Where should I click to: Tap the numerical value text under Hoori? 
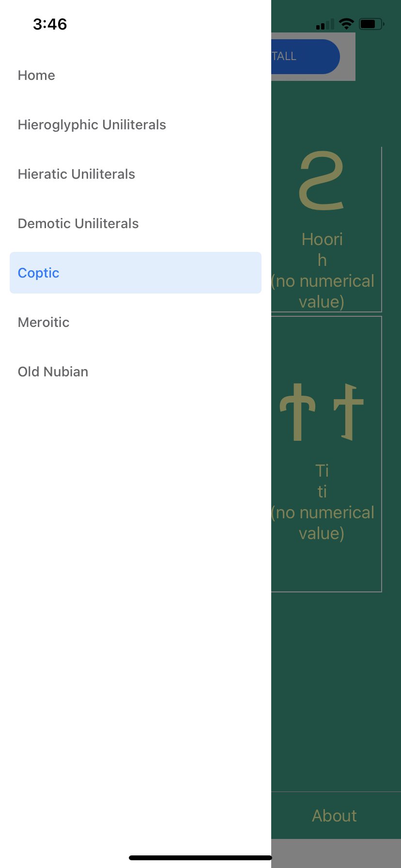tap(323, 292)
